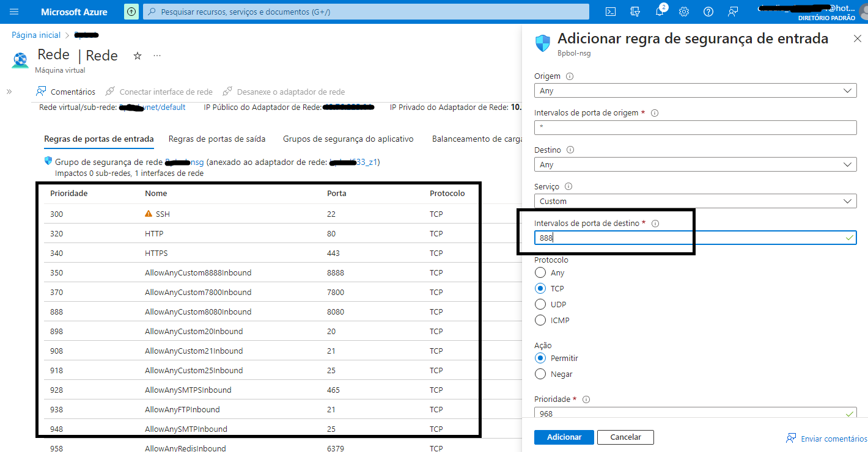
Task: Open the Enviar comentários link
Action: click(827, 439)
